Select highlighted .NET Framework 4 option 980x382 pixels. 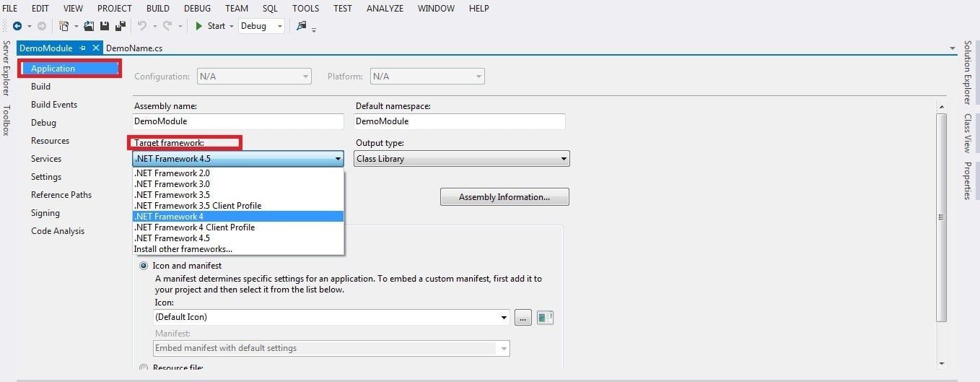(x=238, y=217)
